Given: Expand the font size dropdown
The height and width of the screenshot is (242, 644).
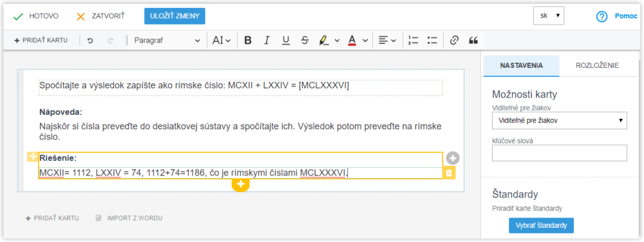Looking at the screenshot, I should coord(221,40).
